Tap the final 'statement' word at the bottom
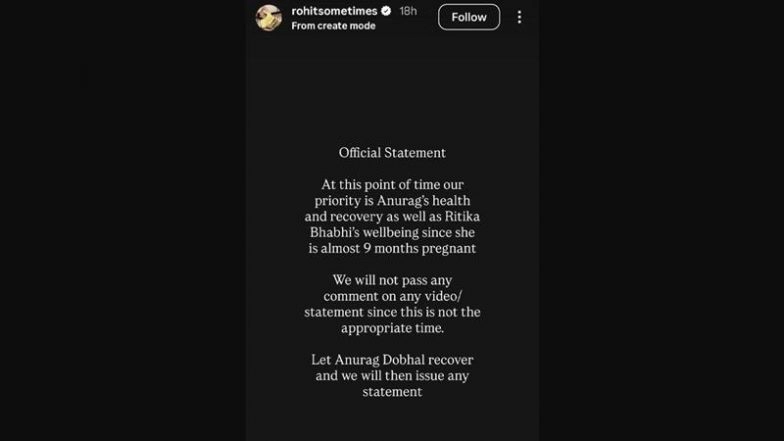This screenshot has width=784, height=441. pos(392,392)
